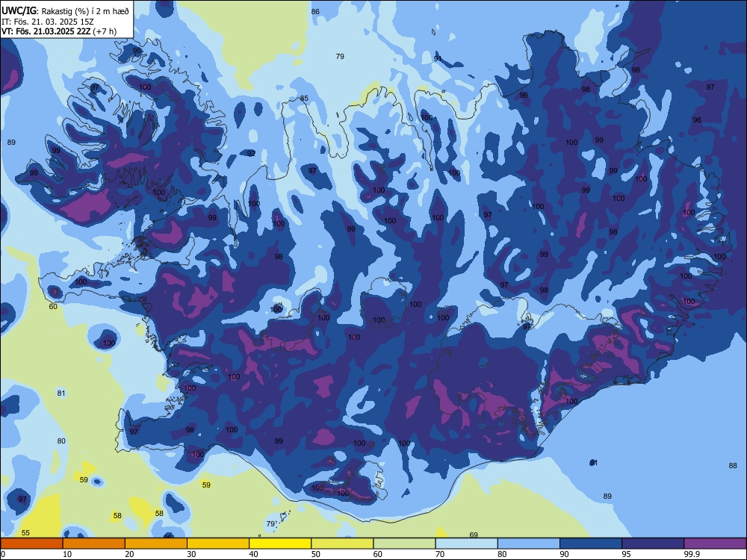Click the purple legend swatch above 99.9

pyautogui.click(x=715, y=544)
